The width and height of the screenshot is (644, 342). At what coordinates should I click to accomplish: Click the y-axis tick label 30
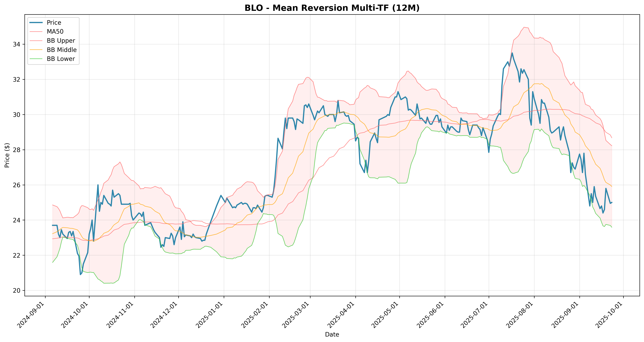tap(17, 115)
